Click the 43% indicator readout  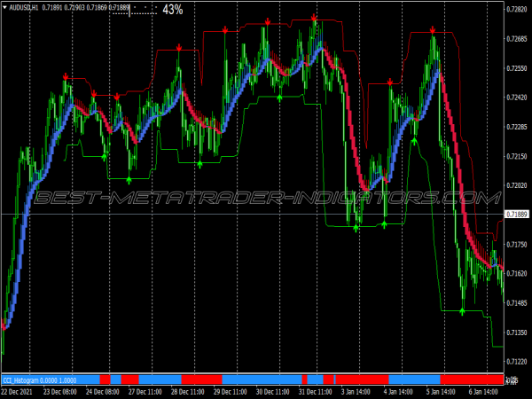tap(172, 10)
